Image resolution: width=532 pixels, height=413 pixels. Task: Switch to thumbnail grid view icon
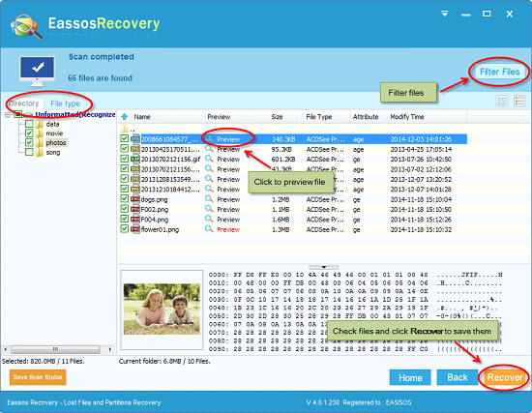tap(502, 102)
